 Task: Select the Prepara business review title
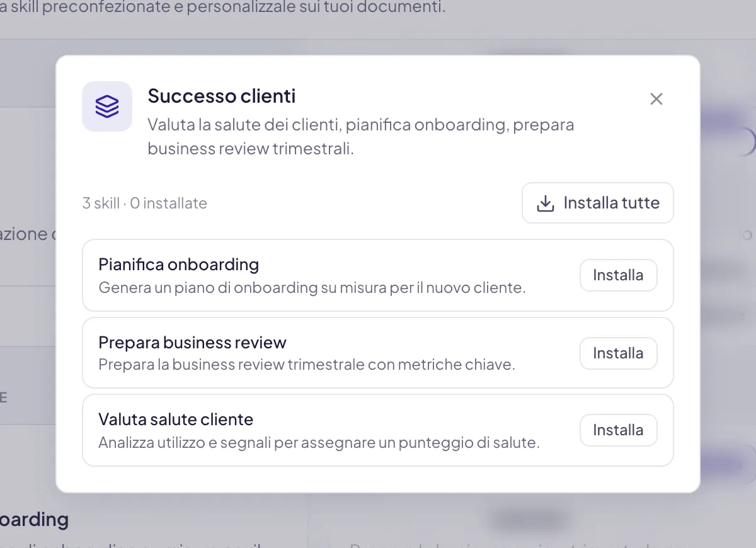point(192,343)
